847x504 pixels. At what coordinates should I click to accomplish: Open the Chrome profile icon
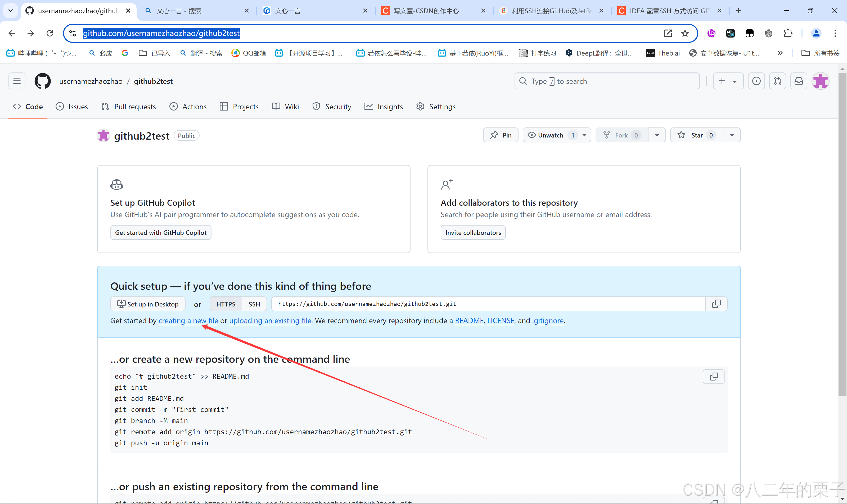[816, 33]
